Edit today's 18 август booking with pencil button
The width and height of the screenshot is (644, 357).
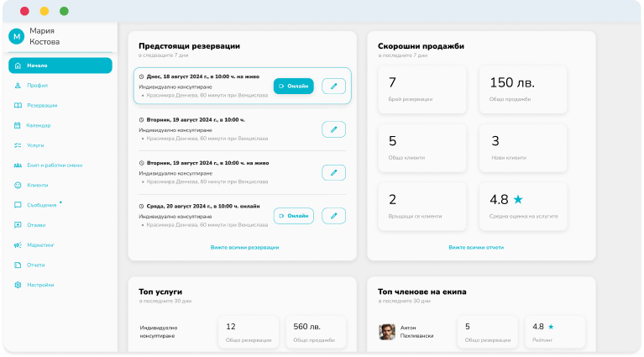[333, 86]
